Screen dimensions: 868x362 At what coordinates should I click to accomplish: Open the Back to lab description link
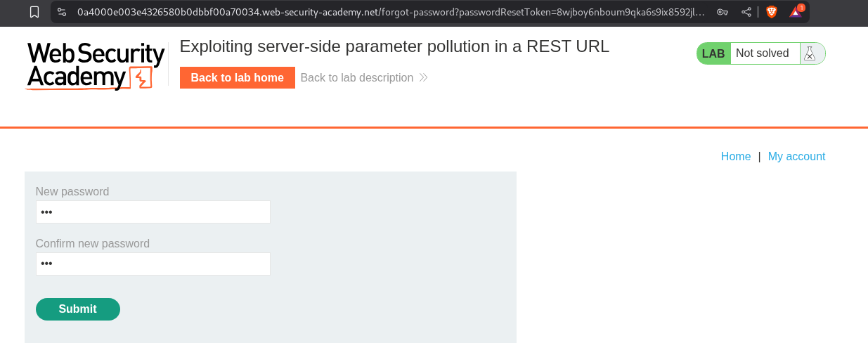(x=356, y=78)
